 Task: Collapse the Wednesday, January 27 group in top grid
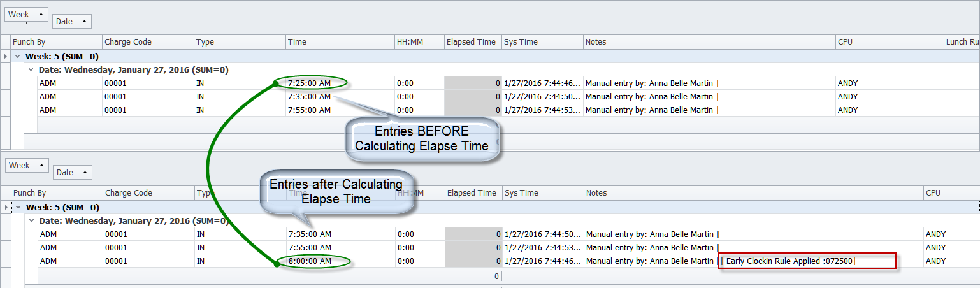point(31,70)
